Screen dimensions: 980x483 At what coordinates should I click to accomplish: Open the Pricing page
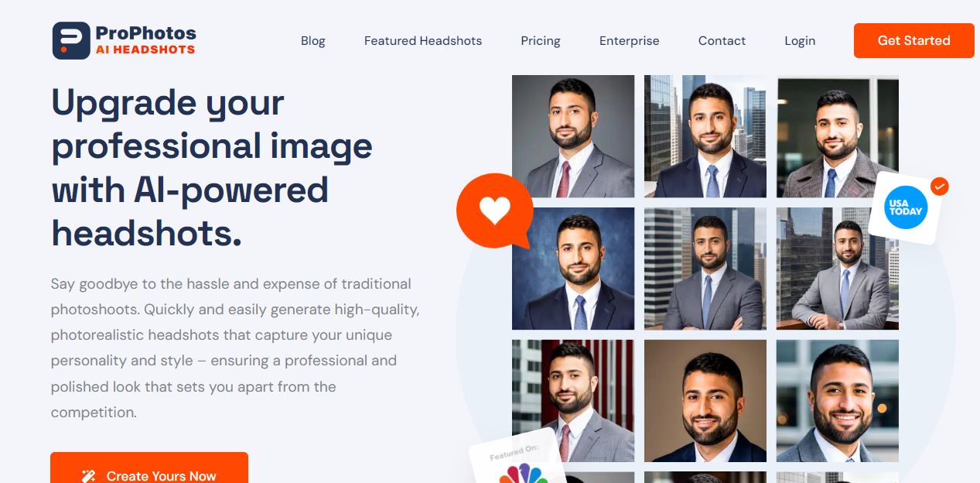541,41
